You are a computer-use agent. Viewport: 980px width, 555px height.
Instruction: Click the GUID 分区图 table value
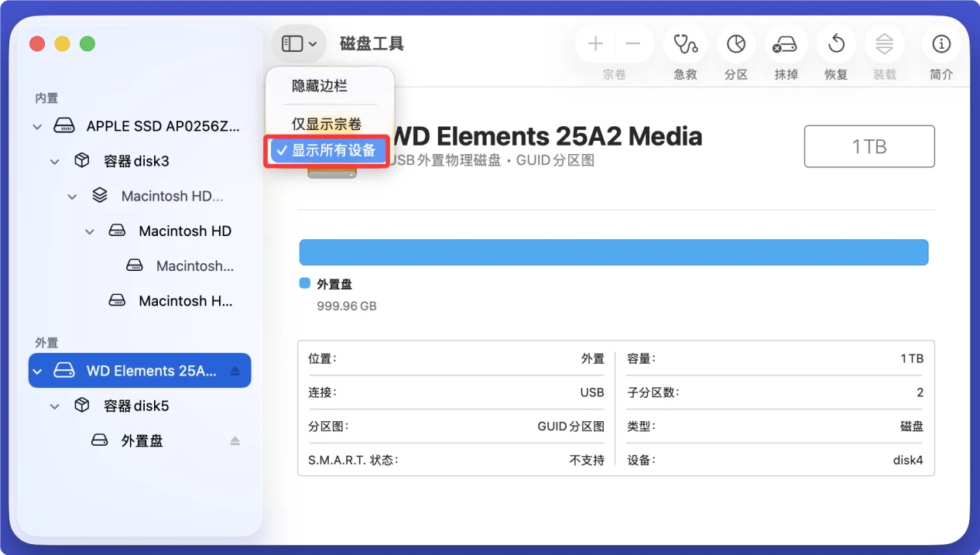[x=571, y=427]
